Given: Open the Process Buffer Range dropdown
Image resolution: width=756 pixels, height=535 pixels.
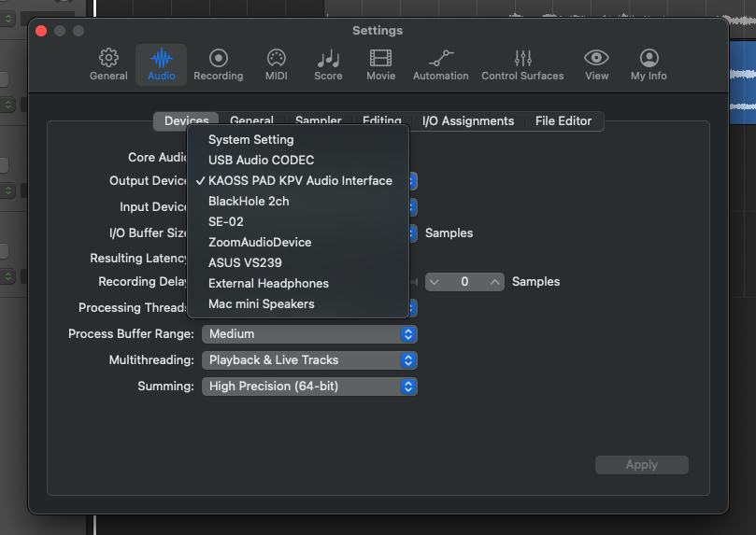Looking at the screenshot, I should pyautogui.click(x=309, y=334).
